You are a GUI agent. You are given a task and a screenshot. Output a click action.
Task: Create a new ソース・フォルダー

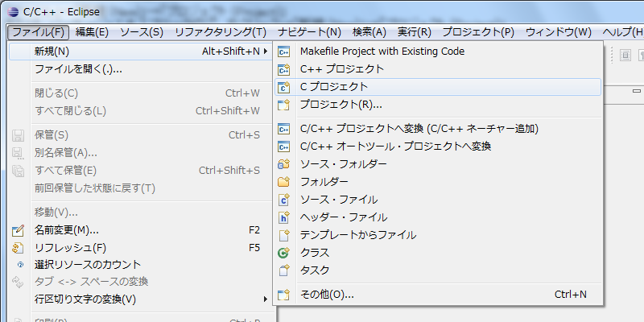pyautogui.click(x=438, y=164)
